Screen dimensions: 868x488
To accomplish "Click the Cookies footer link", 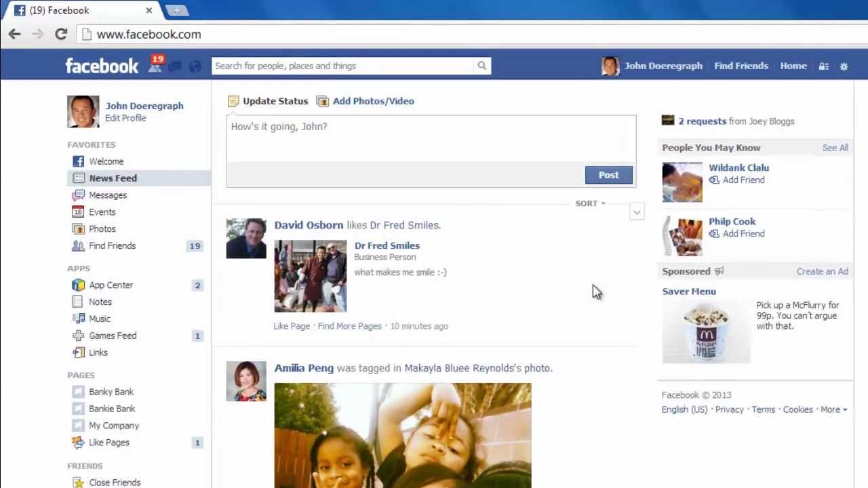I will (x=797, y=409).
